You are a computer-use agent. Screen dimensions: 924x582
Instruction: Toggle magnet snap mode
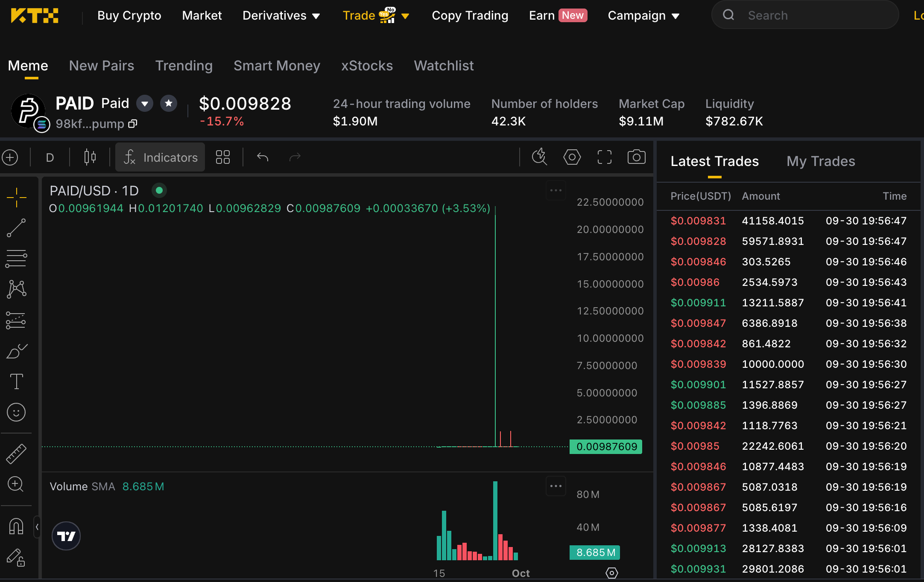click(x=16, y=527)
